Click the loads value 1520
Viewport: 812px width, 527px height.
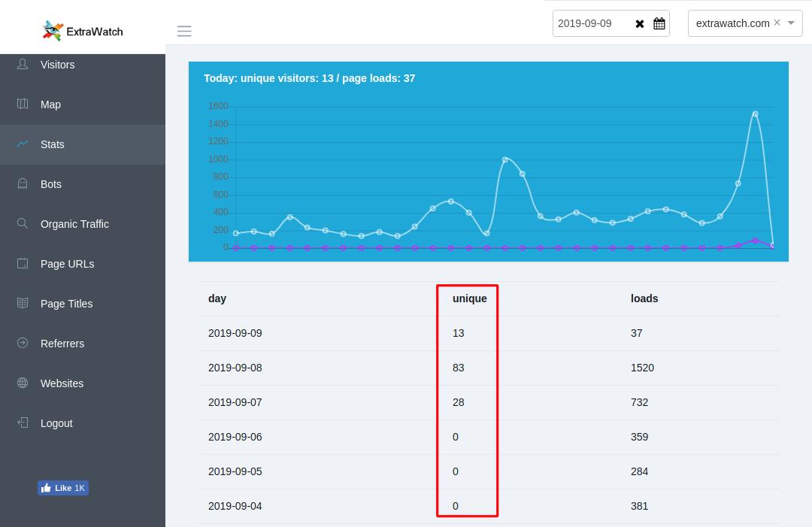[x=642, y=368]
